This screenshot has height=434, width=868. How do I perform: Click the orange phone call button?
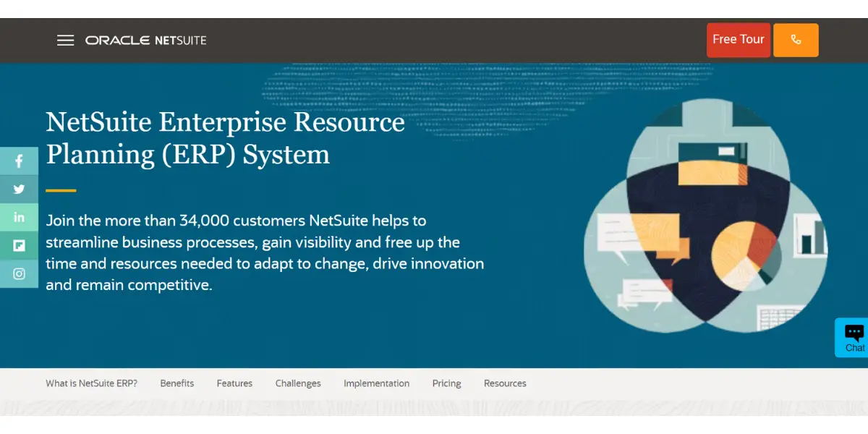click(x=796, y=40)
